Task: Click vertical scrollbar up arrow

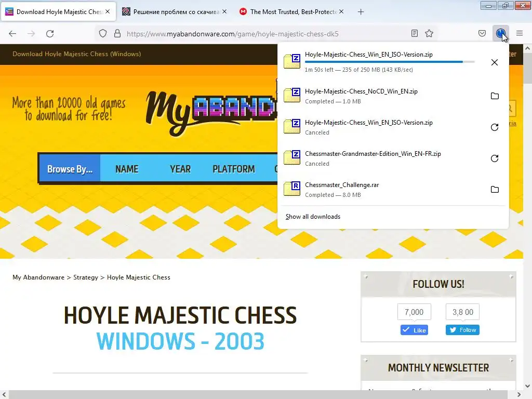Action: tap(528, 48)
